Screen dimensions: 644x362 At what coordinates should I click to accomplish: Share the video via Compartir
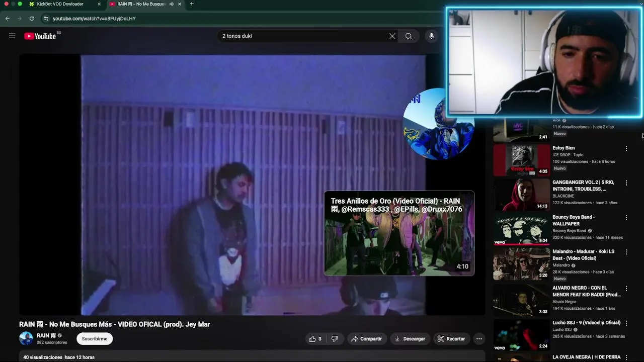click(x=367, y=339)
